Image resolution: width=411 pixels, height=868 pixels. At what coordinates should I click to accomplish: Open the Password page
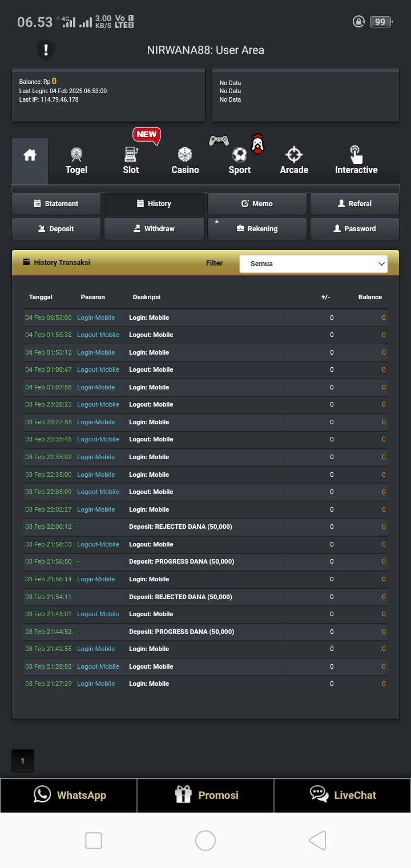click(354, 229)
